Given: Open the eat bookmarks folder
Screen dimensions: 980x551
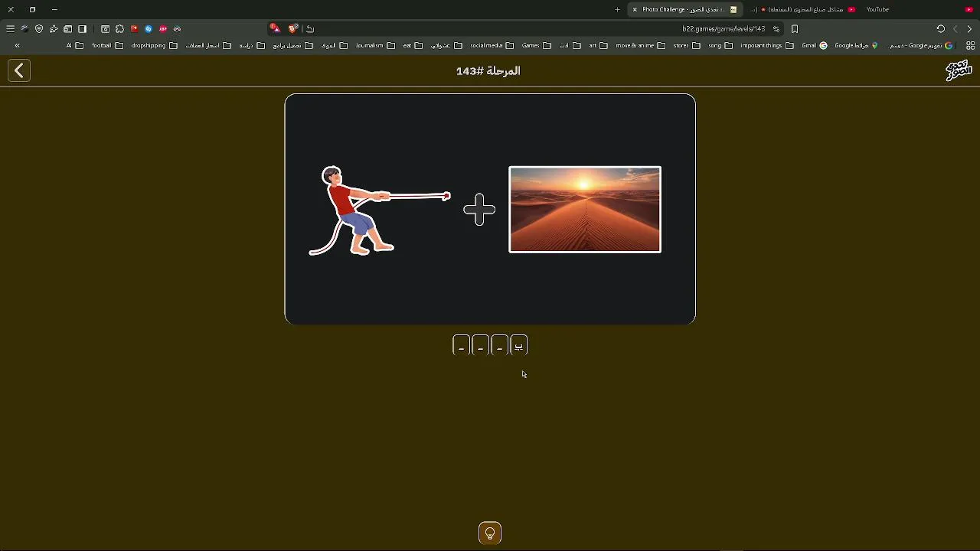Looking at the screenshot, I should (413, 46).
